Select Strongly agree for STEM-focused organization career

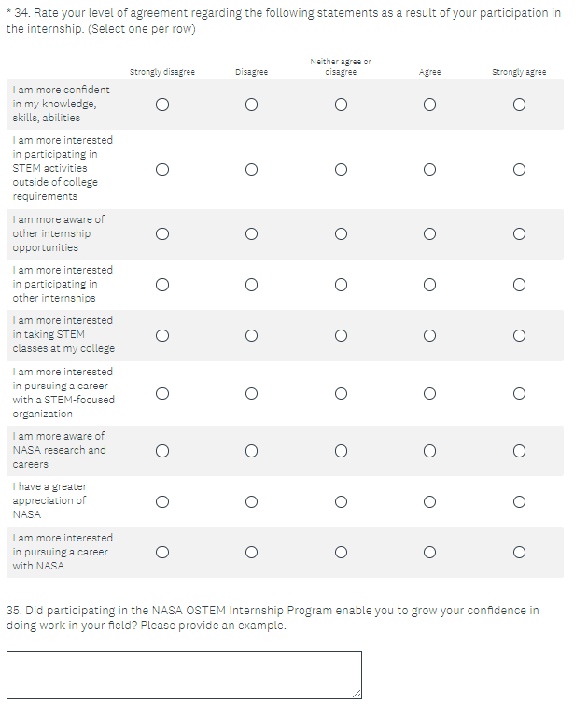(518, 393)
